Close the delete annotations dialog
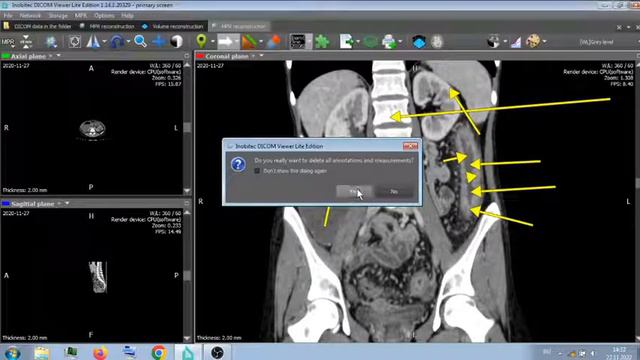Screen dimensions: 640x360 point(410,146)
